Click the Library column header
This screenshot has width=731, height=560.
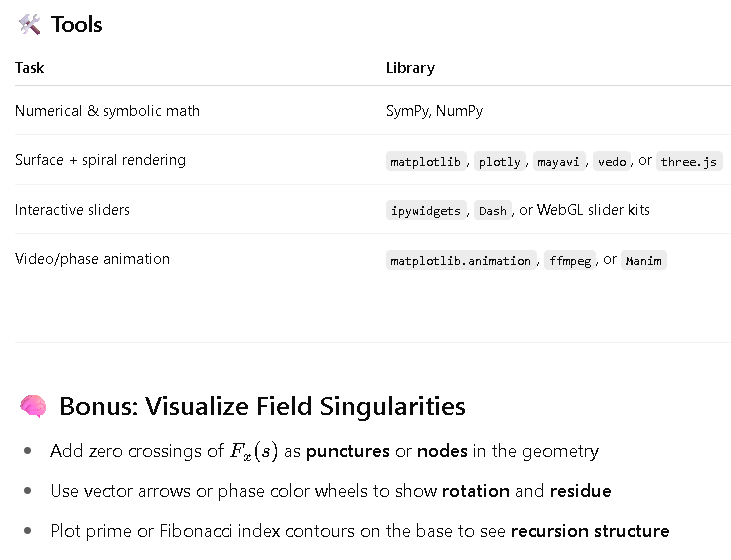click(410, 68)
